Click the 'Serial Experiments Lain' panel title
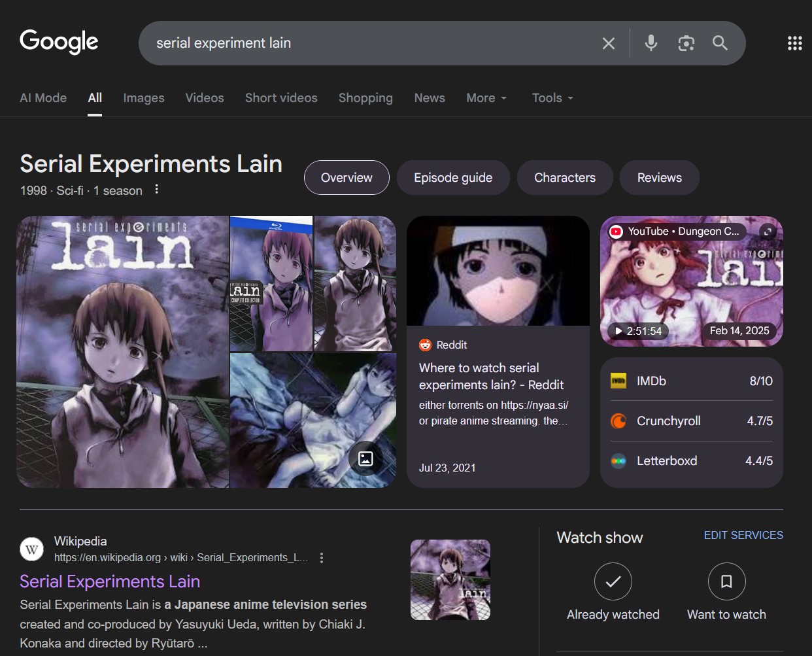Screen dimensions: 812x656 [x=151, y=164]
